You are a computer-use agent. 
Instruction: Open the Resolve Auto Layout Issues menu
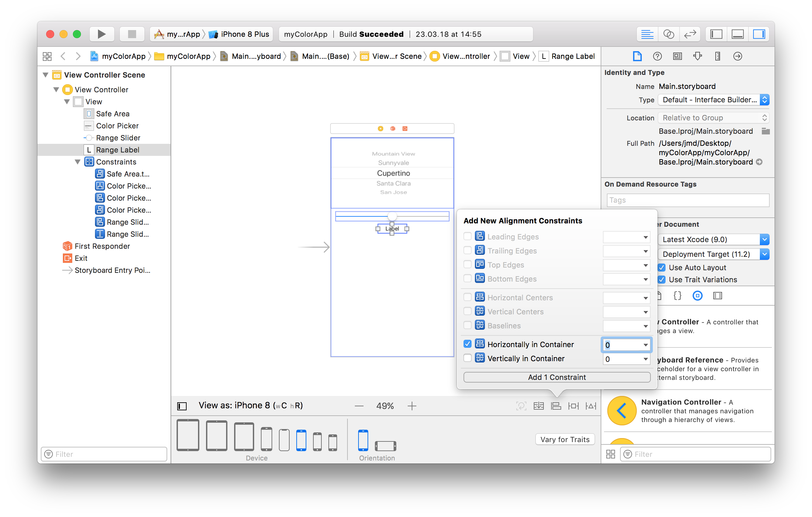click(x=591, y=406)
